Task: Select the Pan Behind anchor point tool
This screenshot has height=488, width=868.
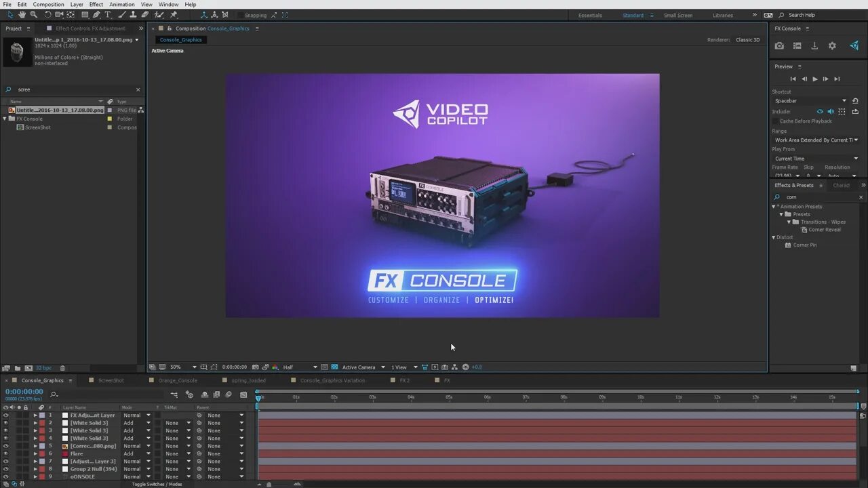Action: [71, 14]
